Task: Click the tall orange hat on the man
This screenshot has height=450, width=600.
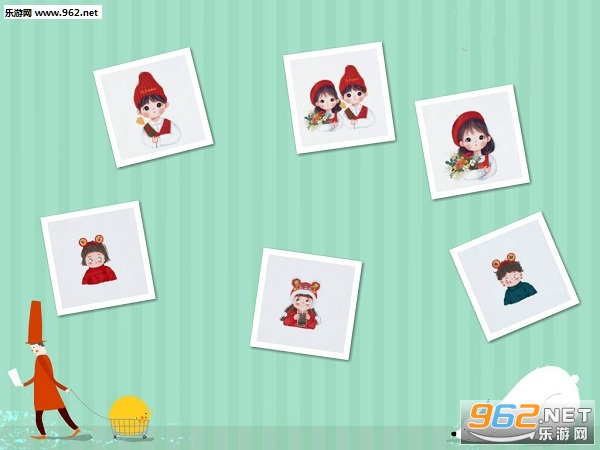Action: 35,322
